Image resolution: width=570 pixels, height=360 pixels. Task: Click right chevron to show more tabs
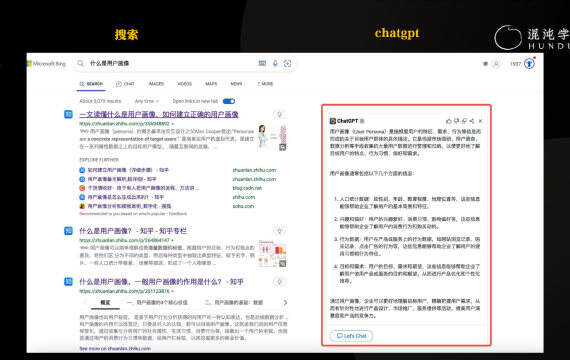(285, 303)
